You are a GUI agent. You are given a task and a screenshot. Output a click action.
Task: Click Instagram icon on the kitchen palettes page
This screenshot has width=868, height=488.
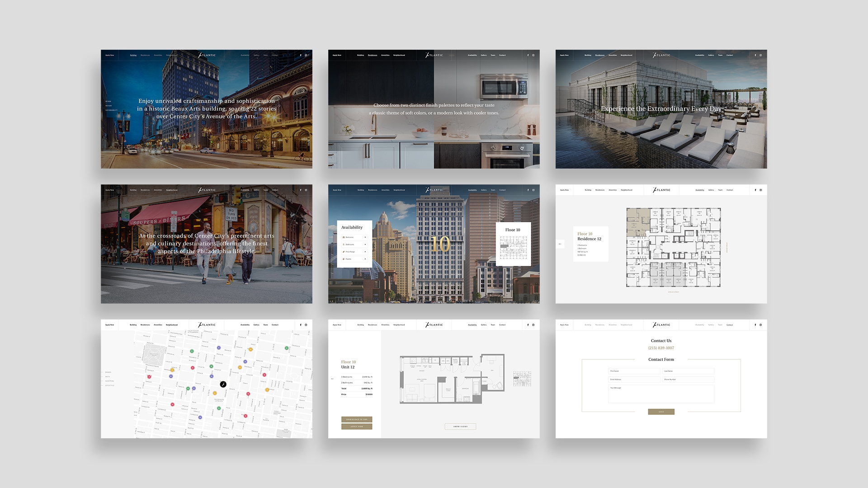(533, 56)
